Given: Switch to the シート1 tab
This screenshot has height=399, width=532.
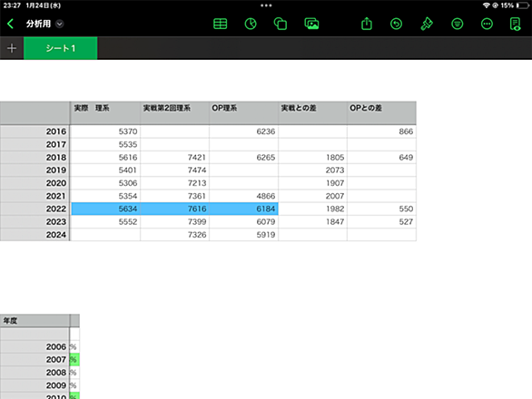Looking at the screenshot, I should (x=61, y=48).
